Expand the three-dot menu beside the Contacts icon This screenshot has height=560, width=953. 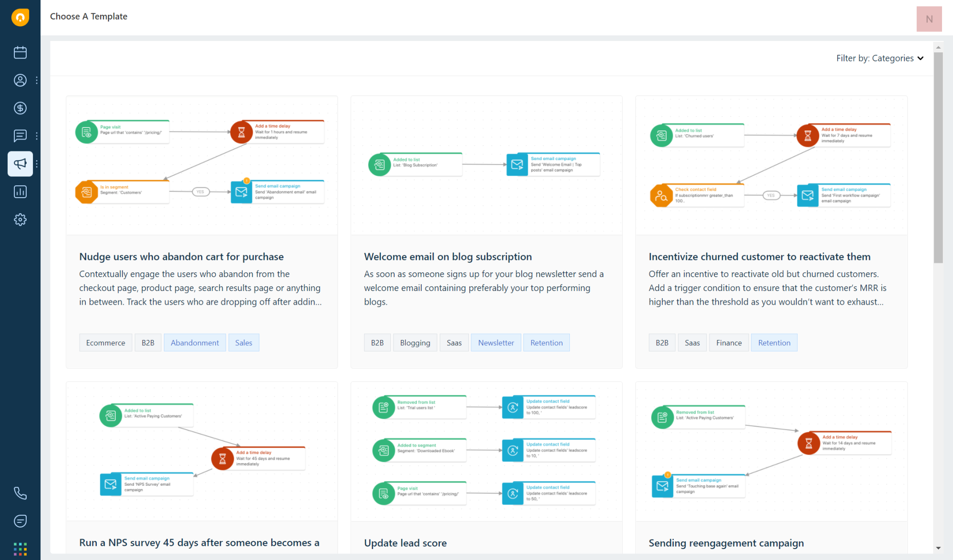[x=37, y=80]
